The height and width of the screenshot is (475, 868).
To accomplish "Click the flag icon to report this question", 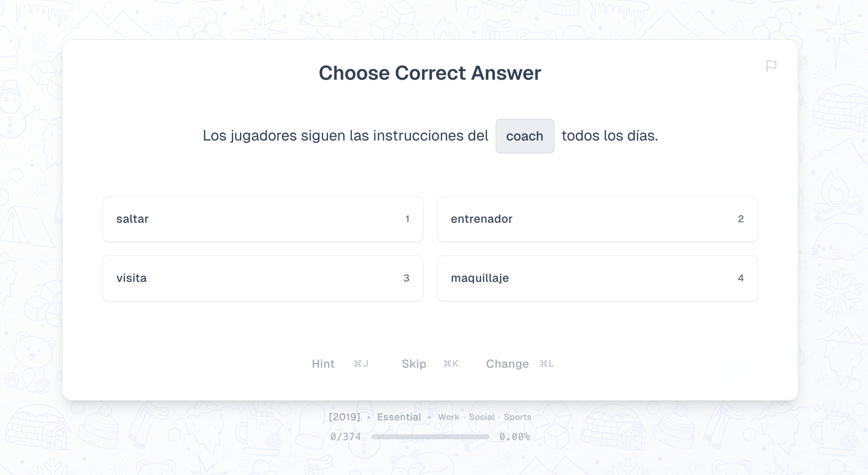I will 772,66.
